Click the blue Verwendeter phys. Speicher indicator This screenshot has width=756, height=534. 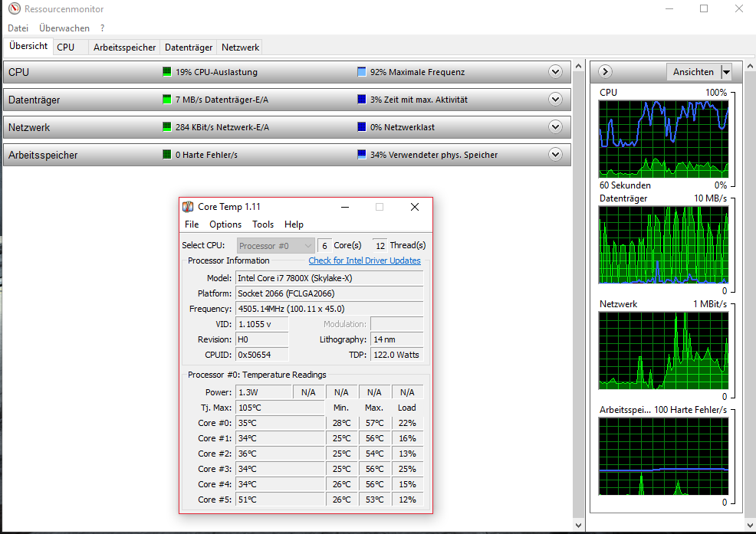coord(362,154)
